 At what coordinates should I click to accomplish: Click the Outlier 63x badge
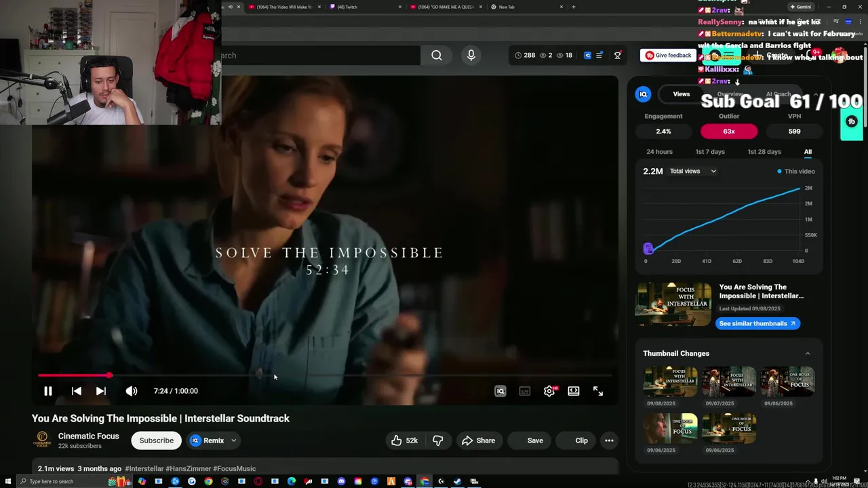coord(729,131)
